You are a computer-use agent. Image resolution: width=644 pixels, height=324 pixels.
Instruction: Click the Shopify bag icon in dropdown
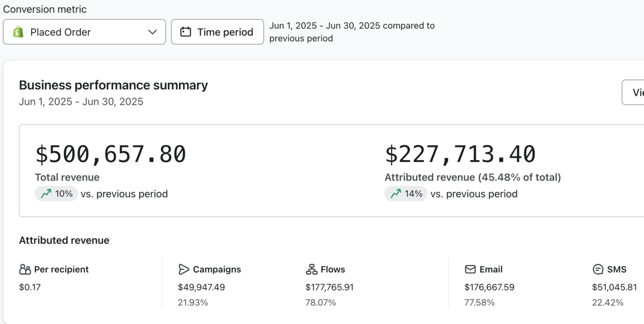18,32
